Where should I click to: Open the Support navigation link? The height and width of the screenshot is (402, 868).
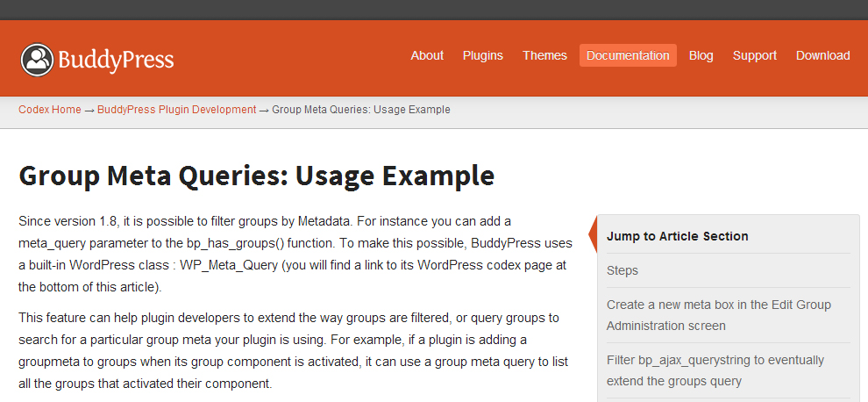pos(754,55)
